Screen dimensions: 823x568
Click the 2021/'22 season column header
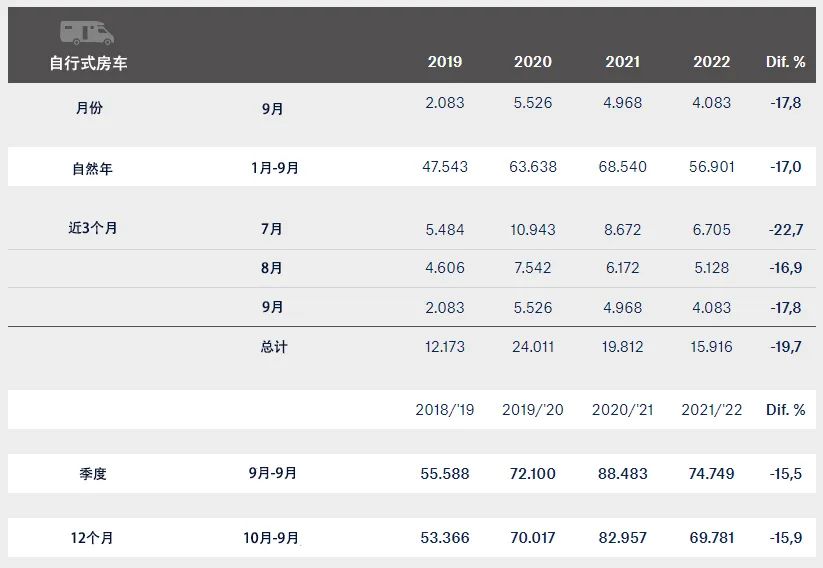[x=711, y=410]
